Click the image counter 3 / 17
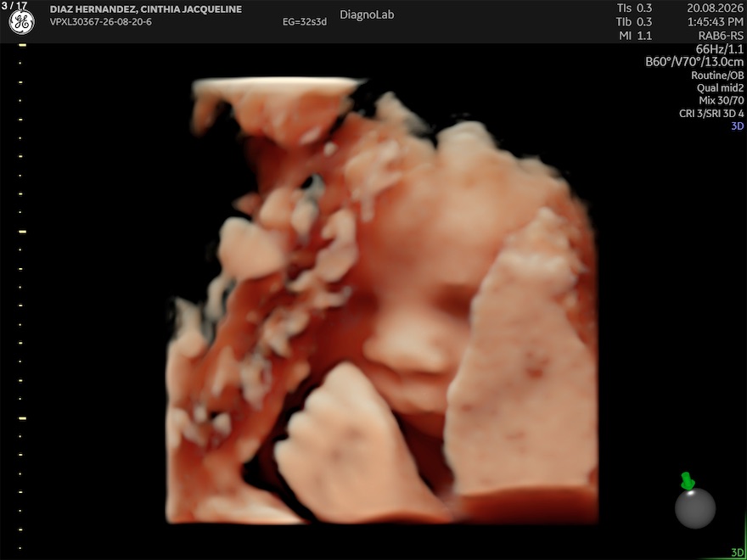 tap(14, 5)
